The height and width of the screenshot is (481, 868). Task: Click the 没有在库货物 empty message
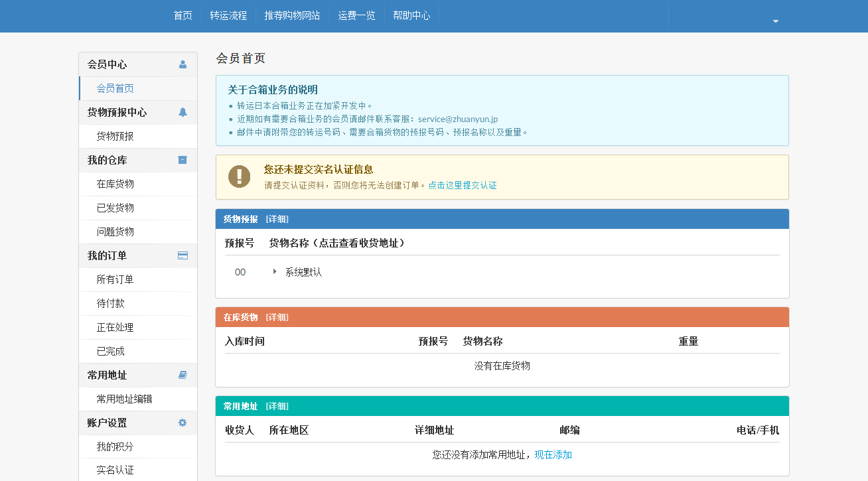(x=502, y=366)
